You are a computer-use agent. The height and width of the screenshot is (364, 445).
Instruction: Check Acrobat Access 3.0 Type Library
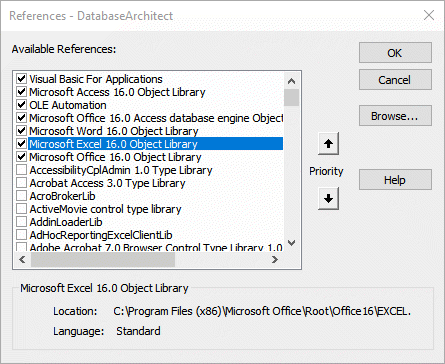22,183
